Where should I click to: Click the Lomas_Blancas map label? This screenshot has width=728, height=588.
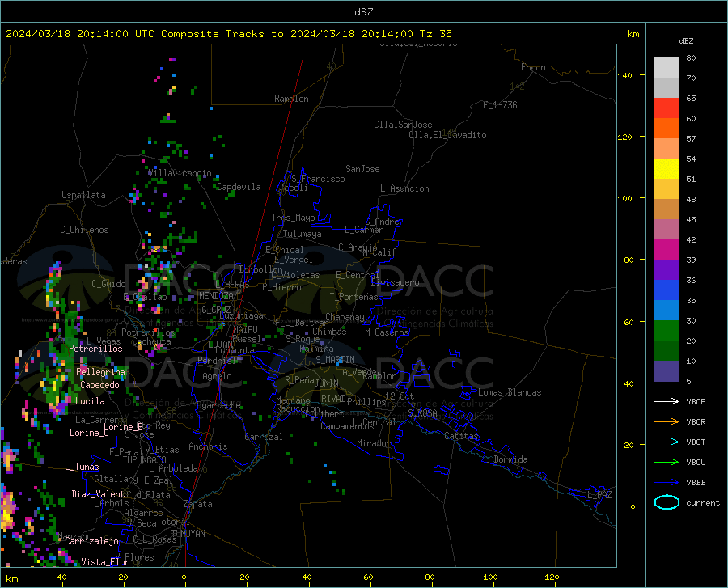click(510, 392)
